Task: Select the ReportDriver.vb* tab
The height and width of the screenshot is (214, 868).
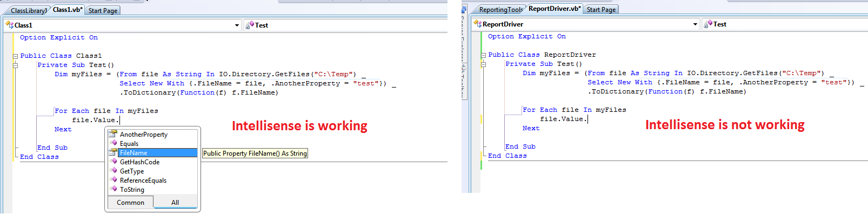Action: [554, 9]
